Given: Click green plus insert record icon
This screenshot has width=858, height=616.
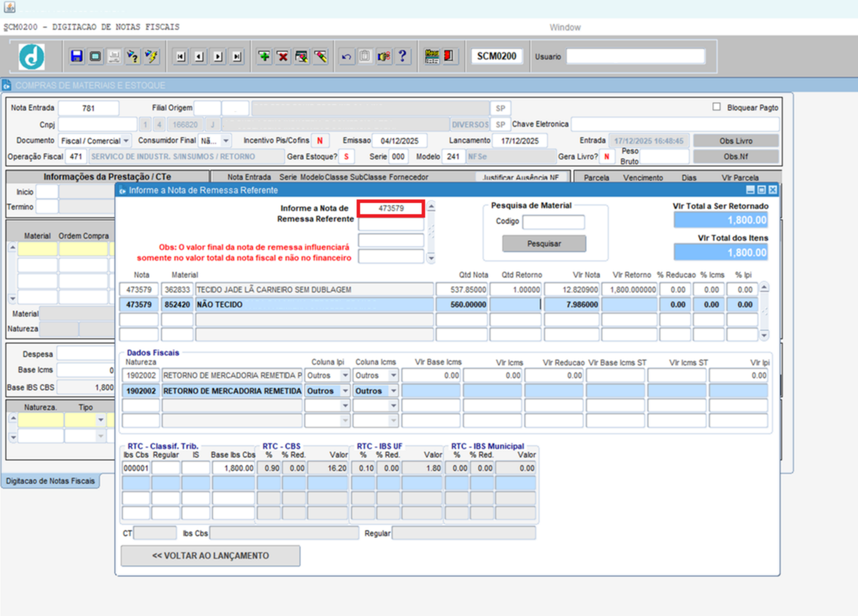Looking at the screenshot, I should (264, 56).
